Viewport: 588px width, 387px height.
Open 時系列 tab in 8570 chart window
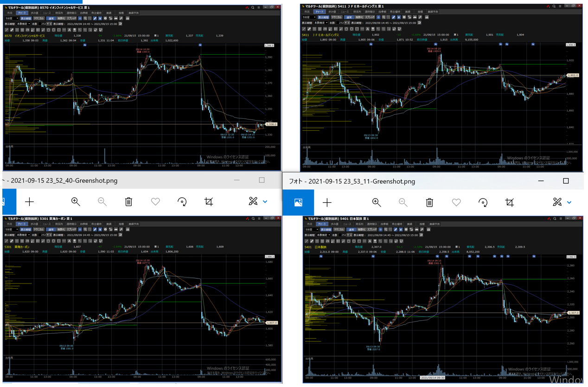pos(59,13)
